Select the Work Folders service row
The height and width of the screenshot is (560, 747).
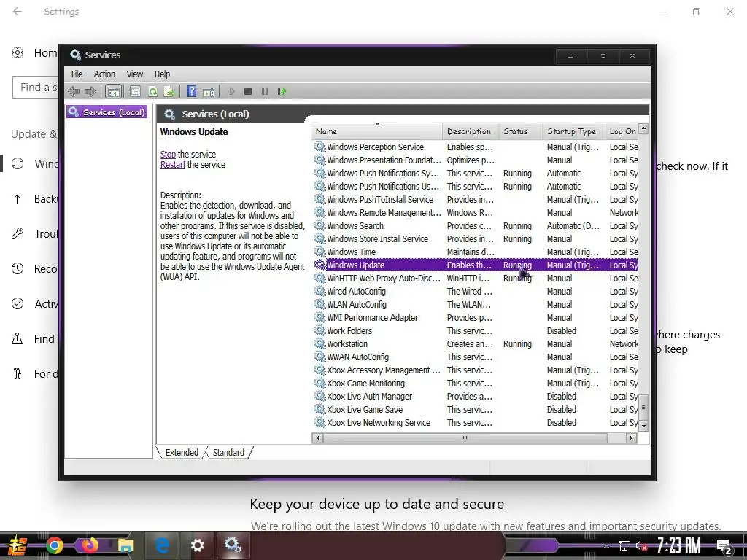(x=476, y=330)
